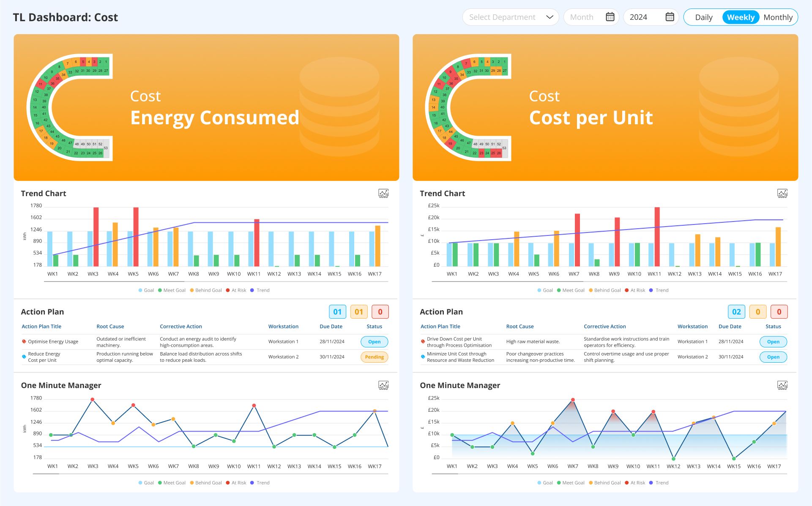Click the blue pin icon beside Minimize Unit Cost

tap(422, 356)
